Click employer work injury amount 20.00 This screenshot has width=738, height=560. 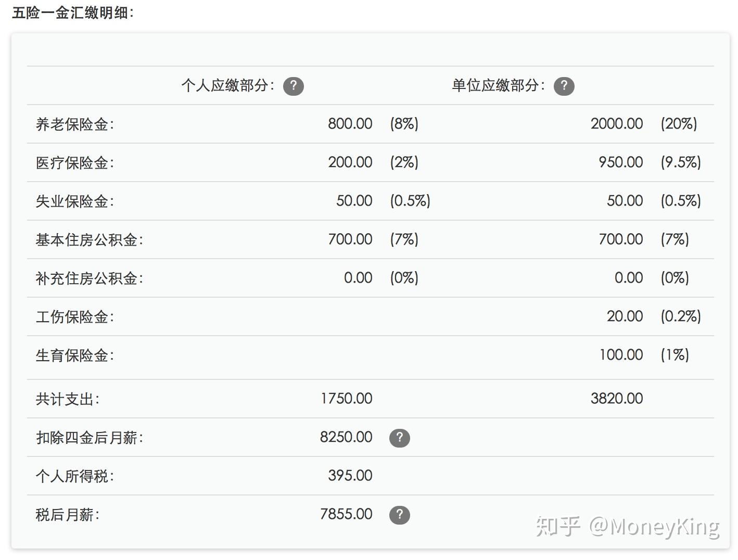tap(625, 316)
